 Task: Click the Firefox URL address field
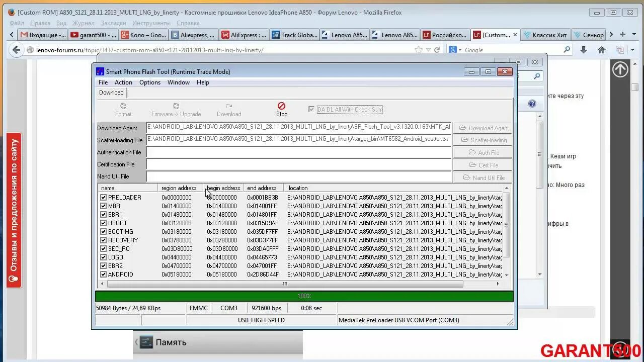point(221,50)
